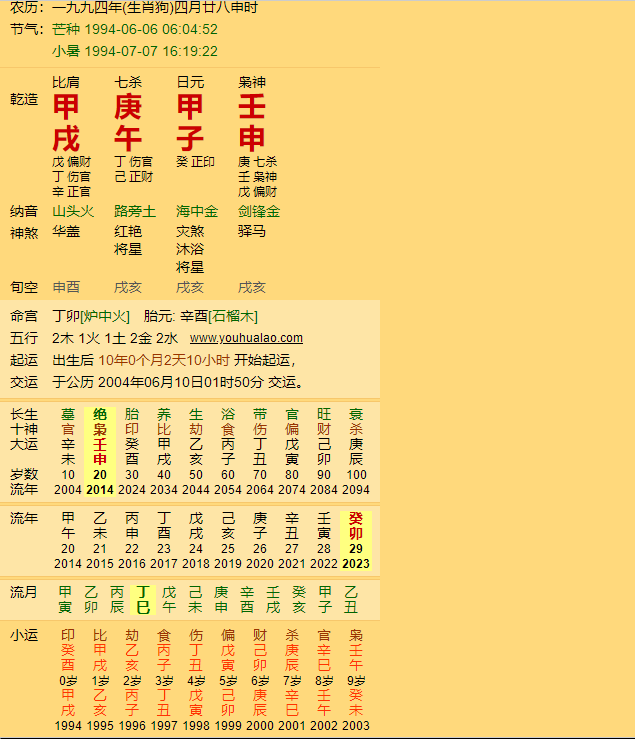
Task: Select the 大运 column starting 2054
Action: 228,452
